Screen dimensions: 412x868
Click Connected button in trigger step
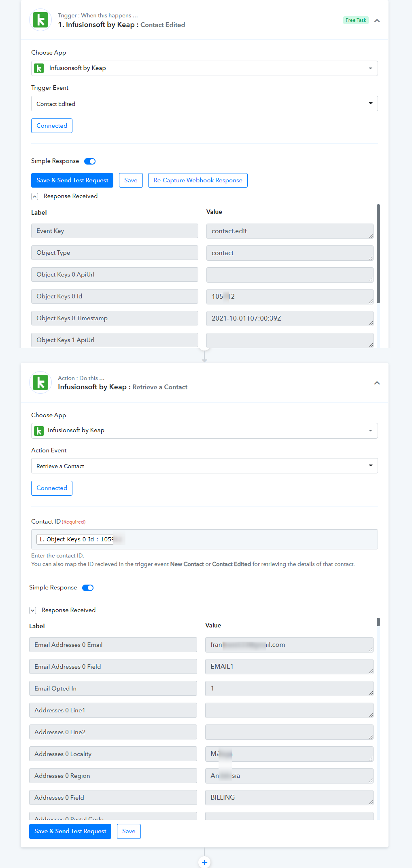[52, 126]
